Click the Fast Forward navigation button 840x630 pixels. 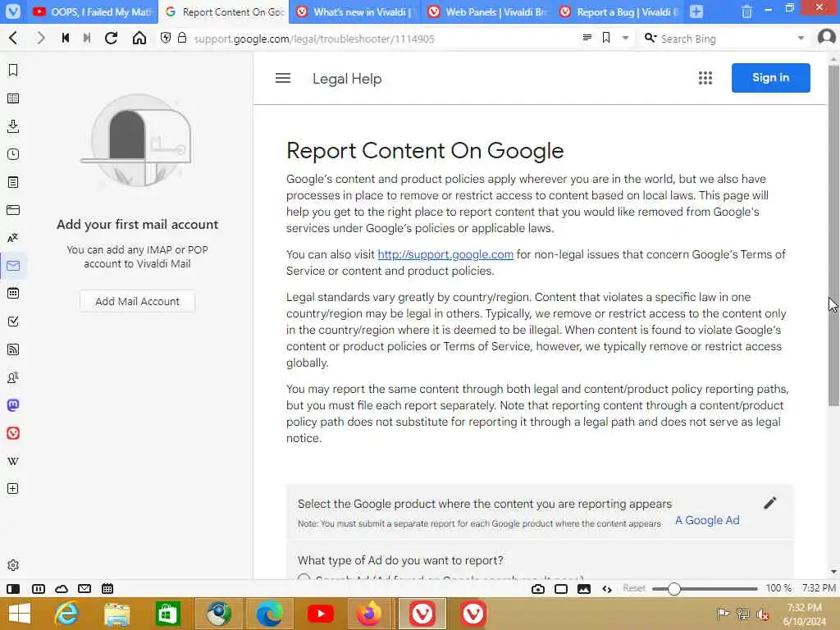87,38
